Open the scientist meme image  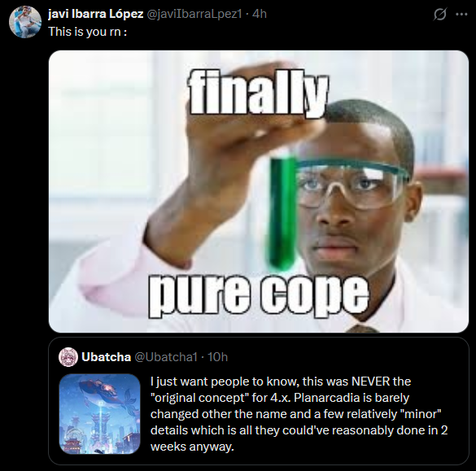(x=259, y=191)
